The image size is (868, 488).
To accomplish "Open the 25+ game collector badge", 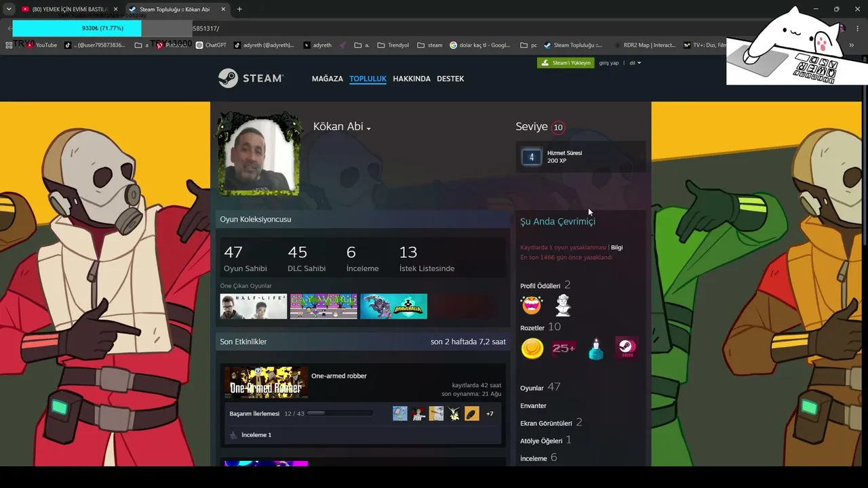I will point(564,348).
